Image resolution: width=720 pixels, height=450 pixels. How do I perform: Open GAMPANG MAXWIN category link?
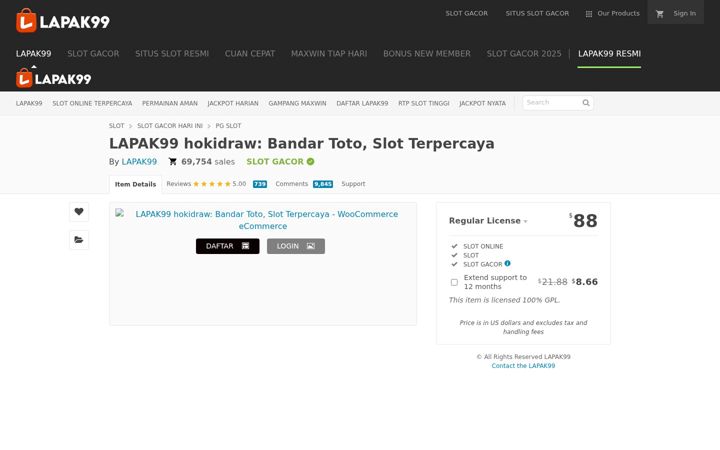click(297, 103)
